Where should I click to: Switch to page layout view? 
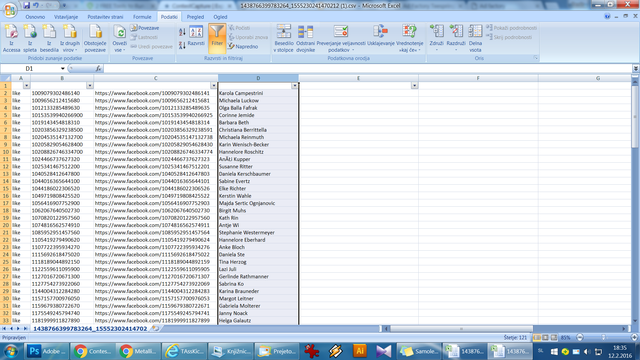(x=545, y=338)
